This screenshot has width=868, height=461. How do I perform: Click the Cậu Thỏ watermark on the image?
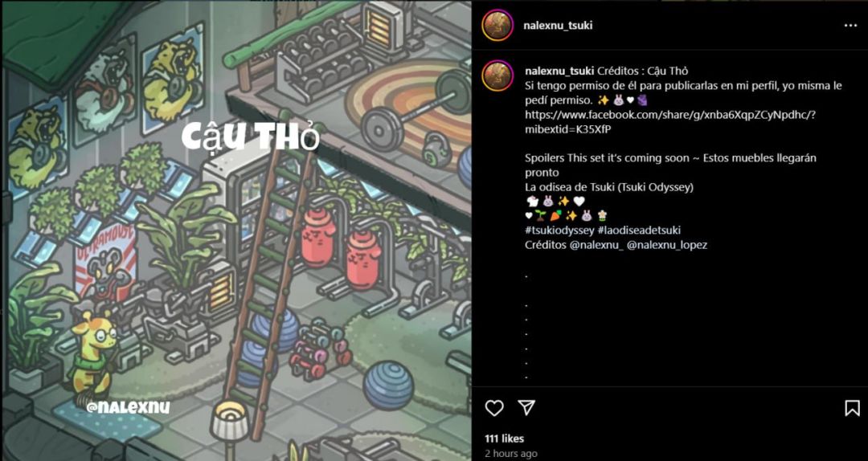click(251, 138)
